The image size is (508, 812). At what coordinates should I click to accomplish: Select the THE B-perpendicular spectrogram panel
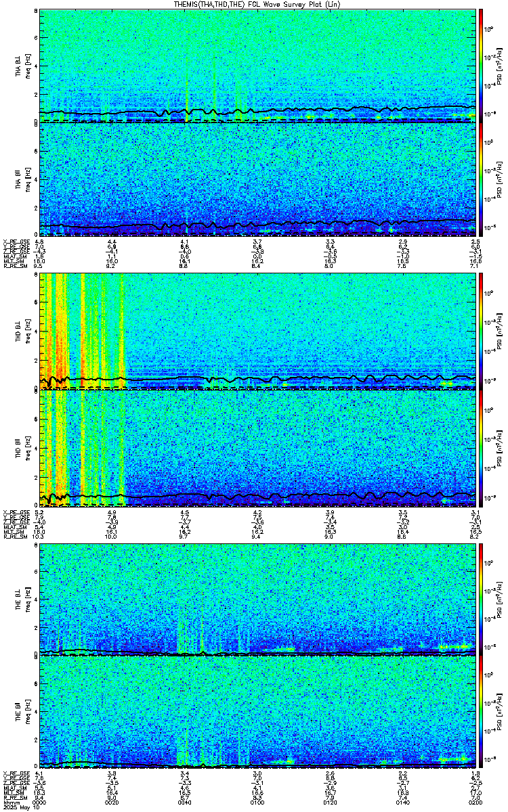pos(258,599)
